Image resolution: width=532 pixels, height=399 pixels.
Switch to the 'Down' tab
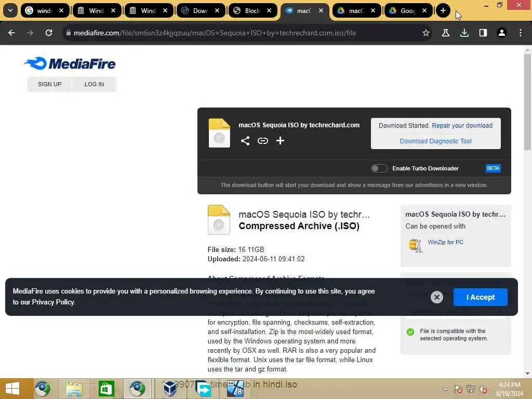click(201, 10)
